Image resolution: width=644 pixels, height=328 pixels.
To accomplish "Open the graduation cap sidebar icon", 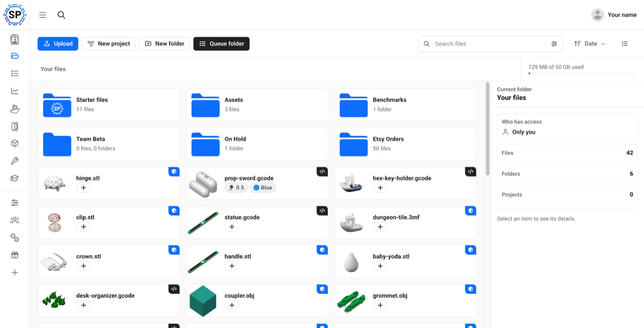I will tap(15, 179).
